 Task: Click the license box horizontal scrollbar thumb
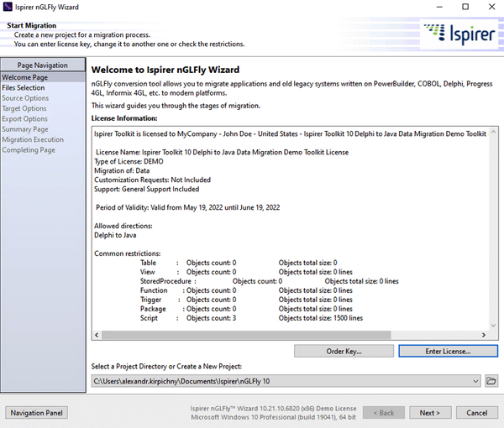click(246, 335)
